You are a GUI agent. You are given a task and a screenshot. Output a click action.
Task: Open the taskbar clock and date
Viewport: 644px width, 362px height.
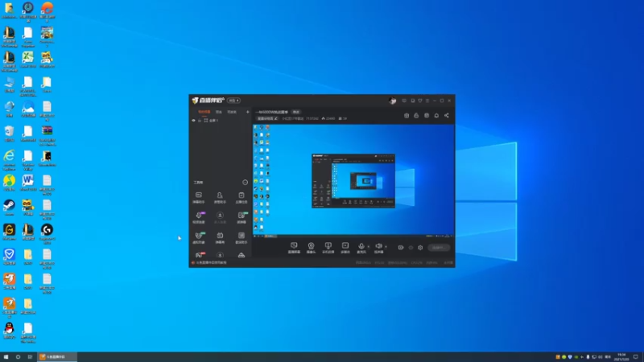tap(621, 357)
